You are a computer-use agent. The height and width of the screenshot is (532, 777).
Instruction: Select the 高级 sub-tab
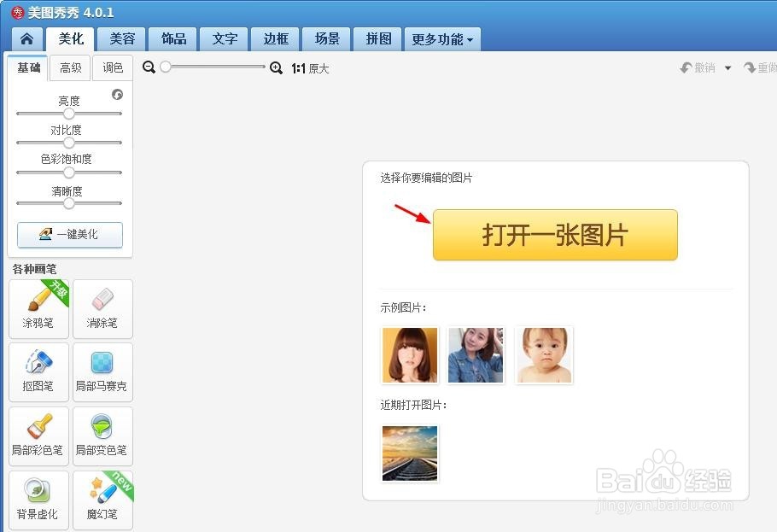coord(70,68)
